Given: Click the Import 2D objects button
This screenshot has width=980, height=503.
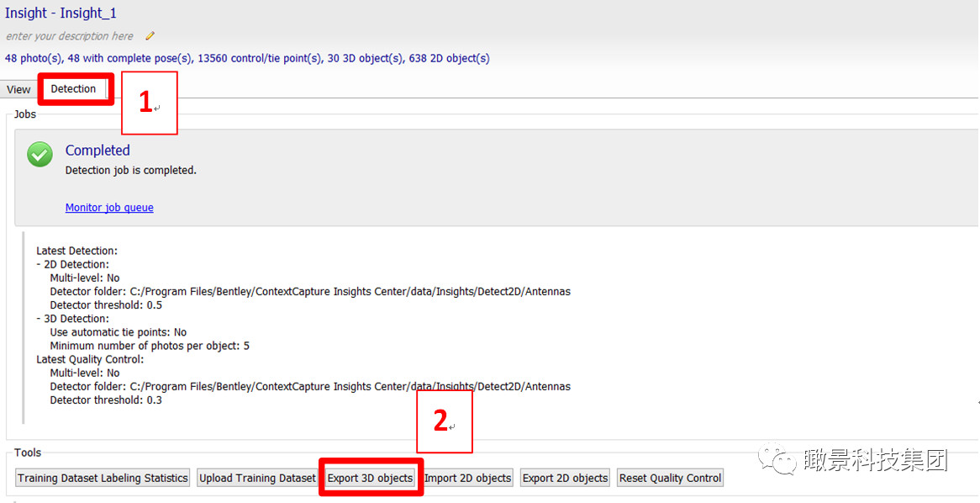Looking at the screenshot, I should point(467,478).
